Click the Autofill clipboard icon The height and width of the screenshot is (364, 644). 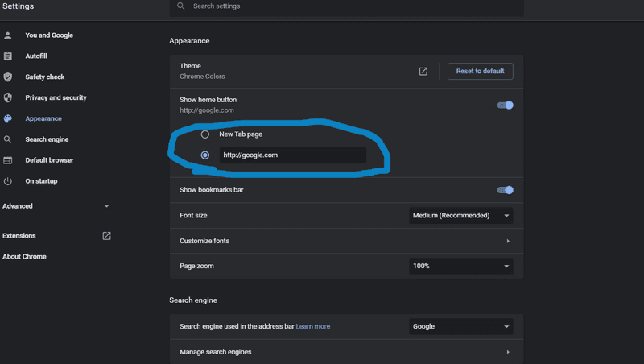[x=8, y=56]
